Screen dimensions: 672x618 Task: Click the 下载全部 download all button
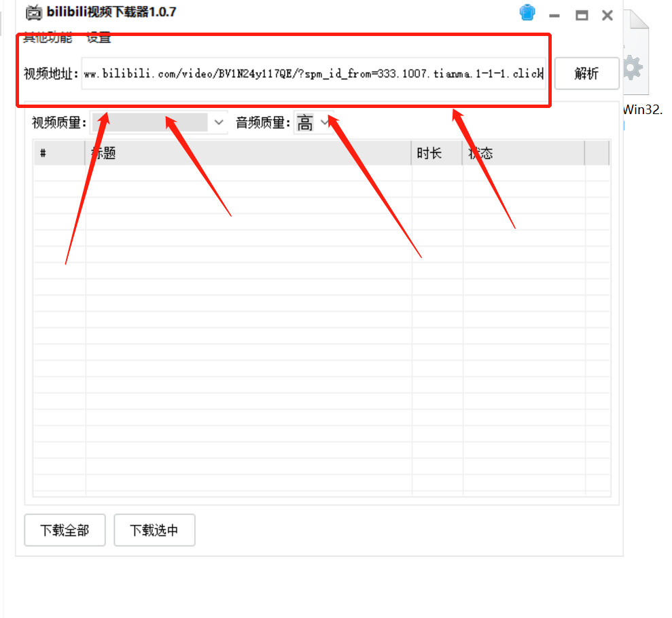tap(65, 530)
